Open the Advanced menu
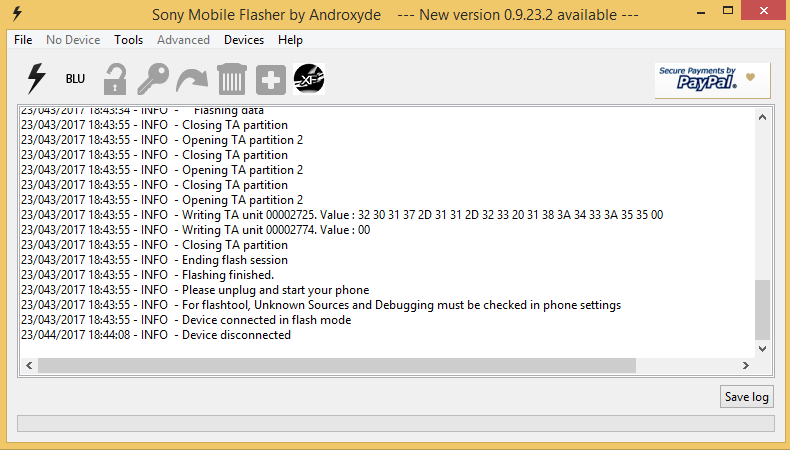The width and height of the screenshot is (790, 450). (x=183, y=40)
